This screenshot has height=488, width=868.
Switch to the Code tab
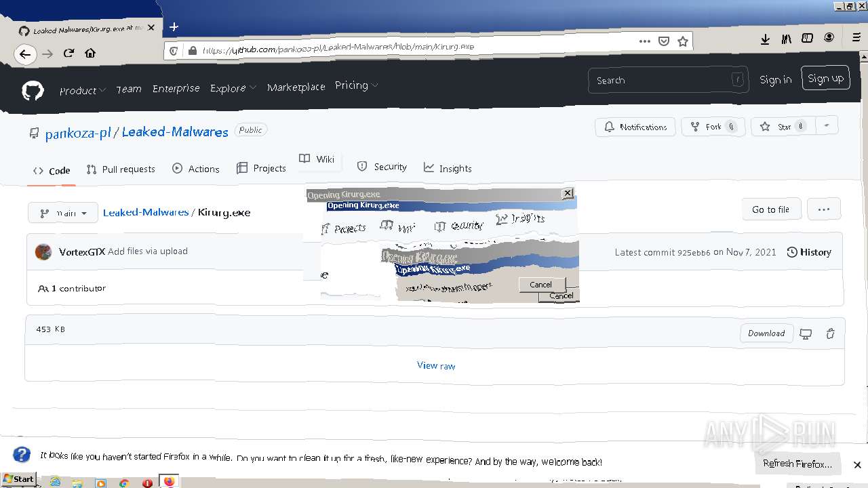coord(52,171)
